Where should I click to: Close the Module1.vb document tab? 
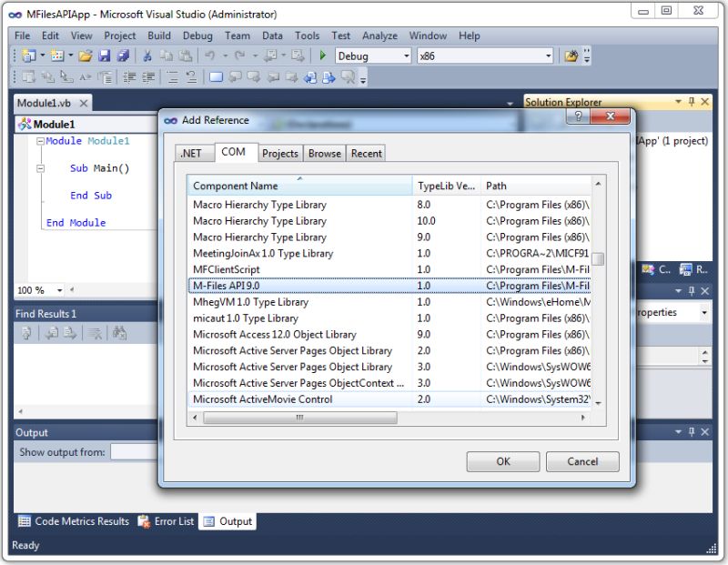point(84,103)
